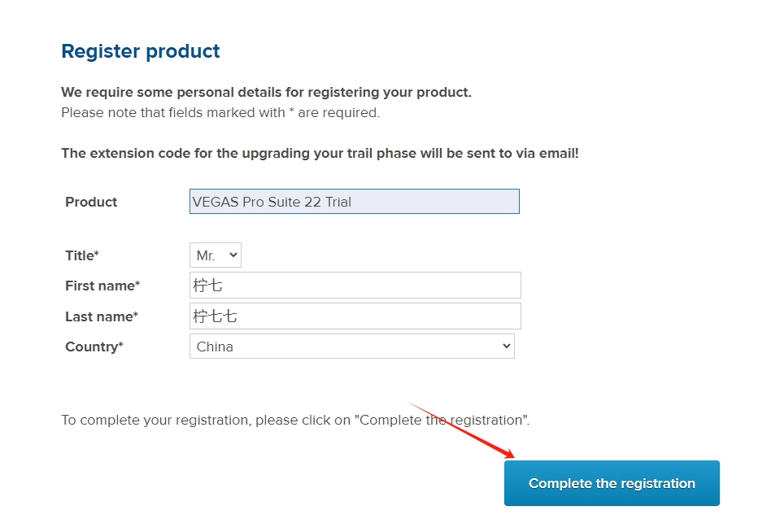
Task: Click quoted "Complete the registration" text in instructions
Action: 443,421
